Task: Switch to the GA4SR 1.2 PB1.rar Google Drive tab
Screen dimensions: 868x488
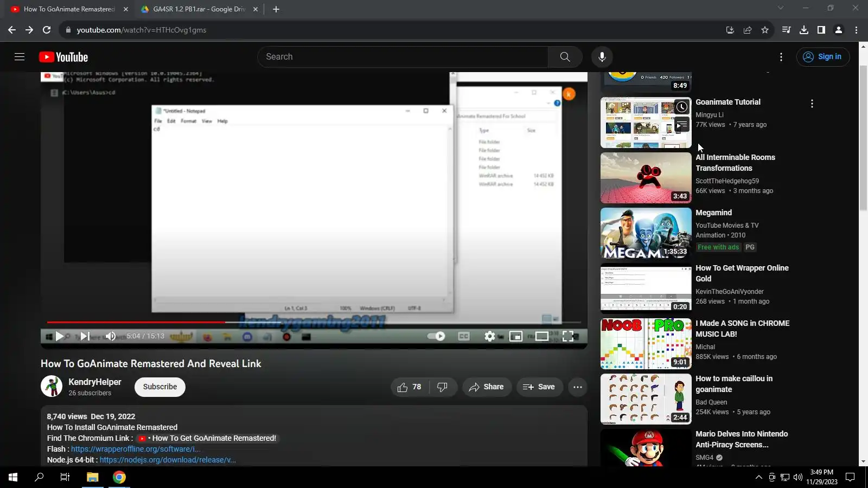Action: (x=199, y=9)
